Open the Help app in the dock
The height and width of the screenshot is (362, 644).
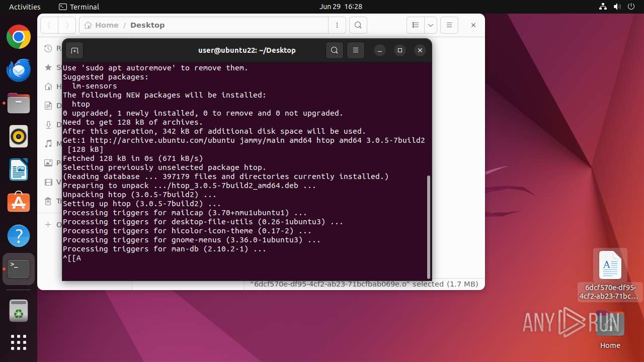(x=19, y=236)
